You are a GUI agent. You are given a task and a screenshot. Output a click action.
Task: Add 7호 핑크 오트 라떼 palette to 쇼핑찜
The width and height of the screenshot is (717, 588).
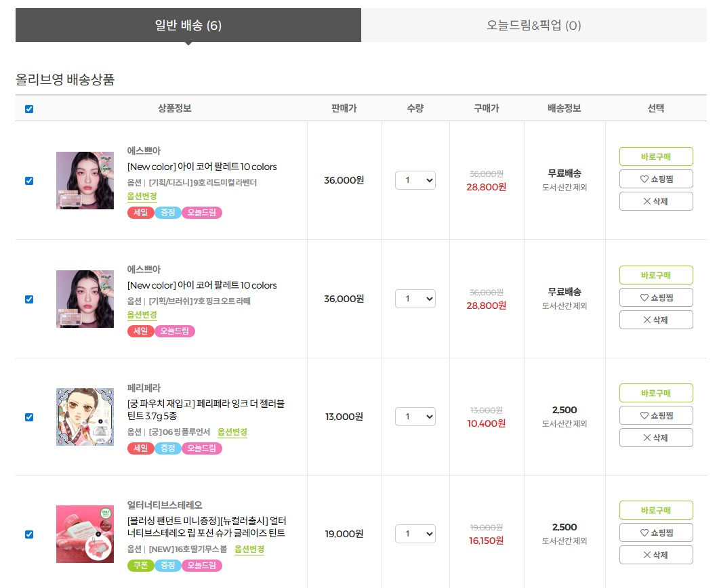(656, 297)
